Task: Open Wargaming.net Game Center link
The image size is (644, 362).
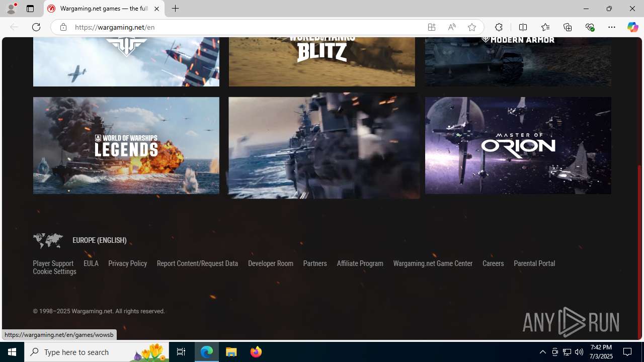Action: (433, 263)
